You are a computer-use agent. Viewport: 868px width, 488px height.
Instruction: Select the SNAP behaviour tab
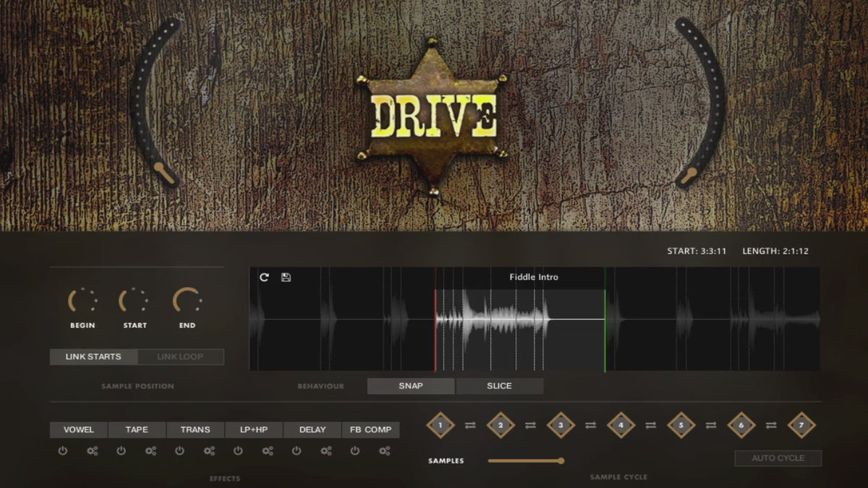pyautogui.click(x=411, y=386)
